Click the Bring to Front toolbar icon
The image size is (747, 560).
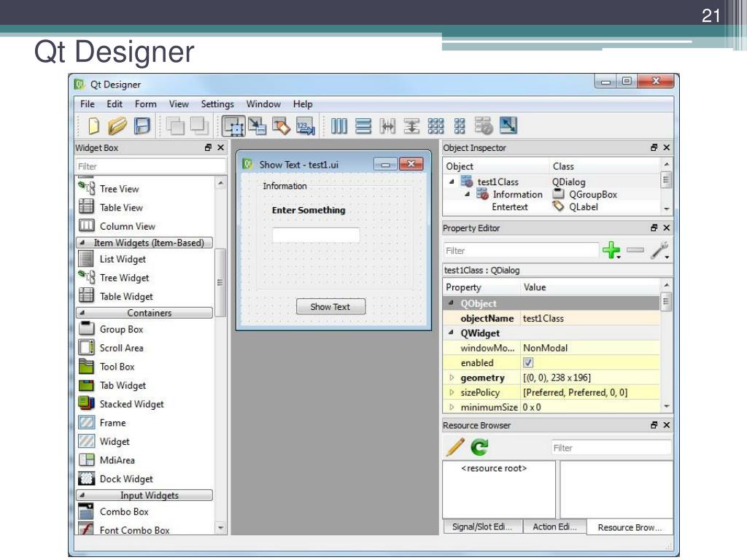tap(199, 126)
